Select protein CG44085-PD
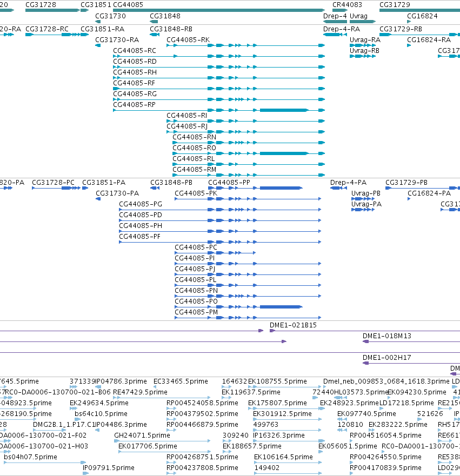The width and height of the screenshot is (460, 476). click(141, 215)
